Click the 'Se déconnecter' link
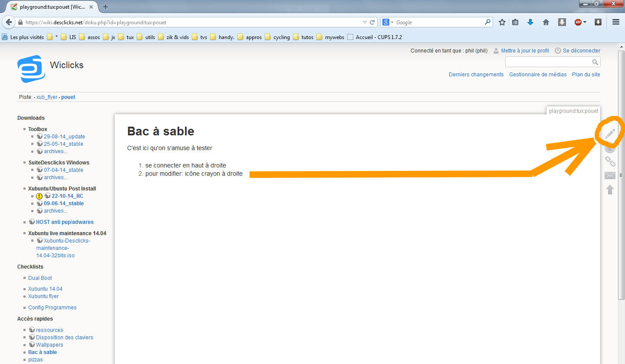The height and width of the screenshot is (364, 625). point(581,51)
